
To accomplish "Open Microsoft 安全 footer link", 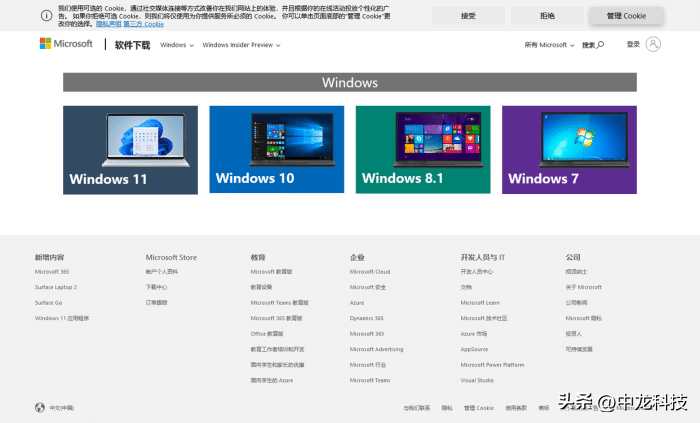I will coord(368,287).
